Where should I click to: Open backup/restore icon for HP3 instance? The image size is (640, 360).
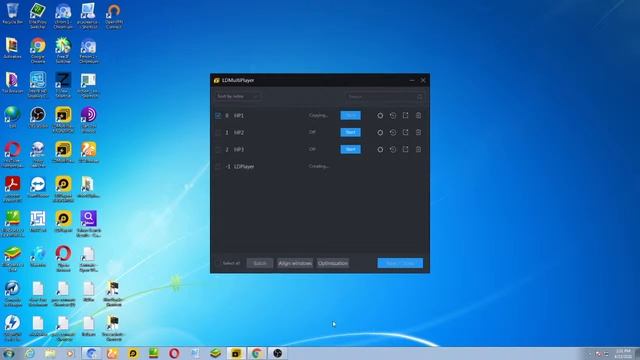click(393, 149)
